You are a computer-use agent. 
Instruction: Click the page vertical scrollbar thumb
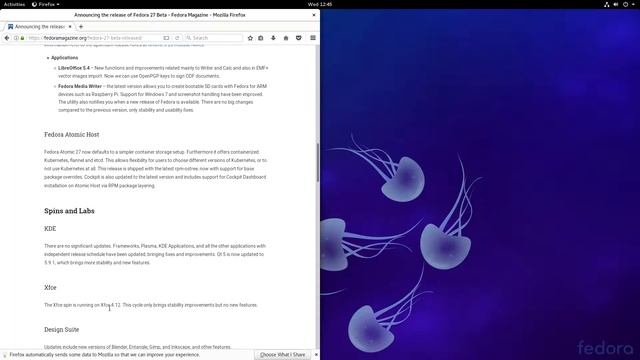(x=318, y=162)
